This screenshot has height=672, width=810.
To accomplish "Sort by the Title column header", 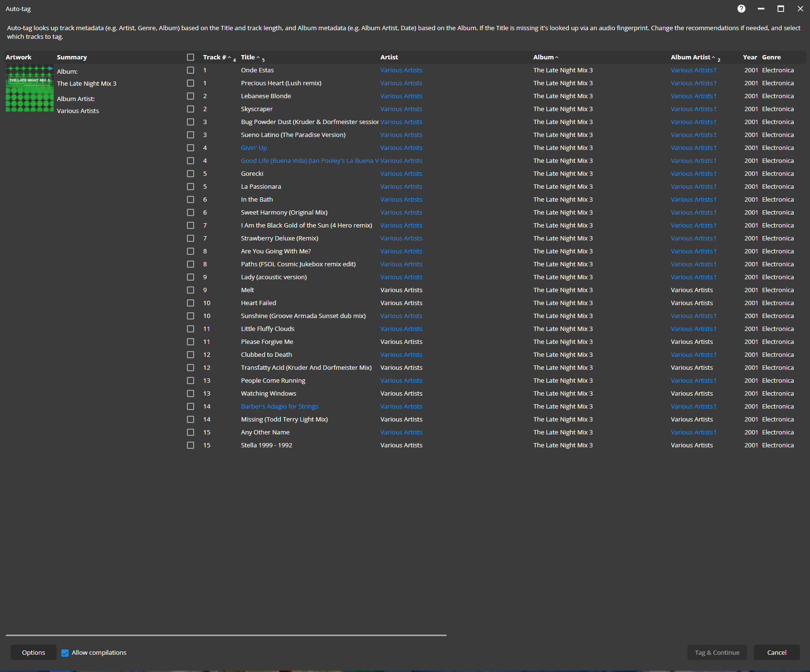I will coord(248,57).
